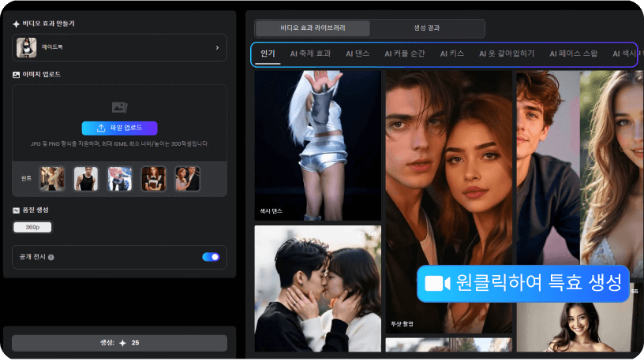
Task: Select the 360p quality option
Action: (x=32, y=227)
